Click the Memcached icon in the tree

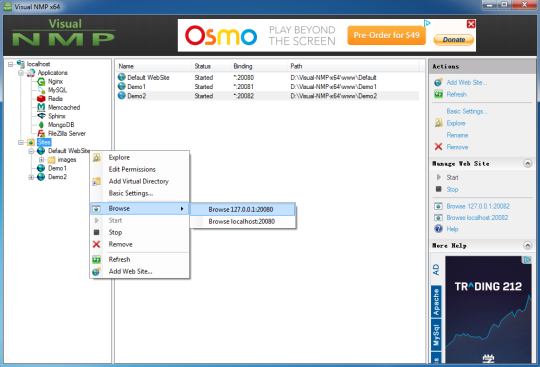pos(41,107)
